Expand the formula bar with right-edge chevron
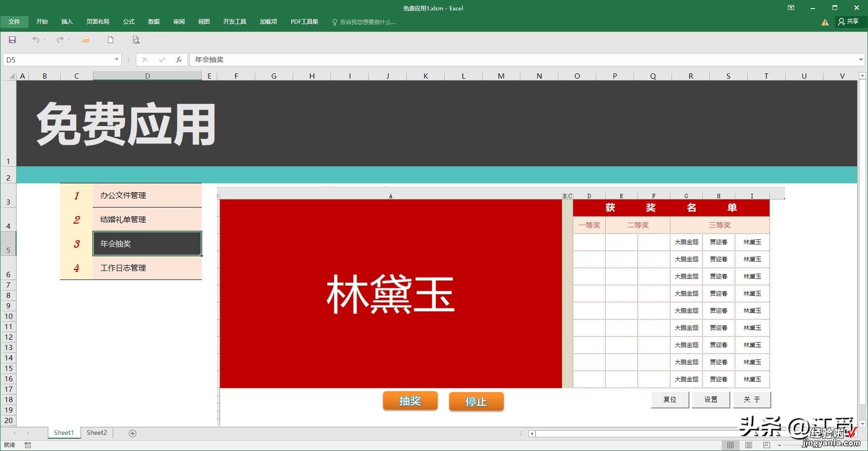This screenshot has width=868, height=451. (861, 60)
